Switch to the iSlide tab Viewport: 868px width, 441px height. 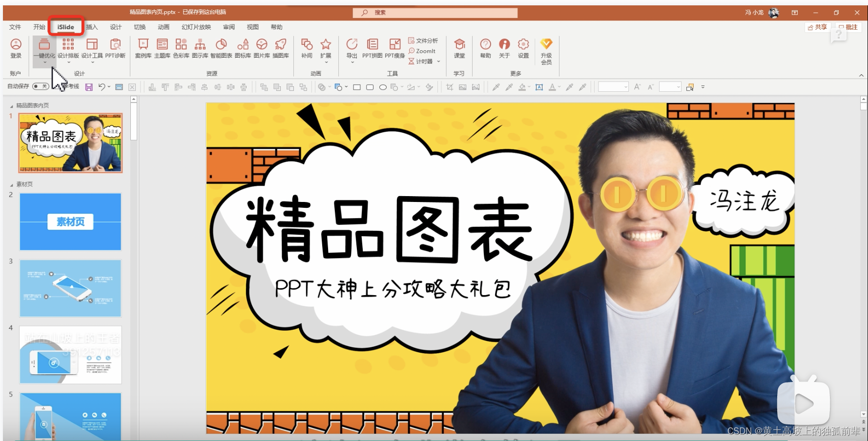coord(66,27)
